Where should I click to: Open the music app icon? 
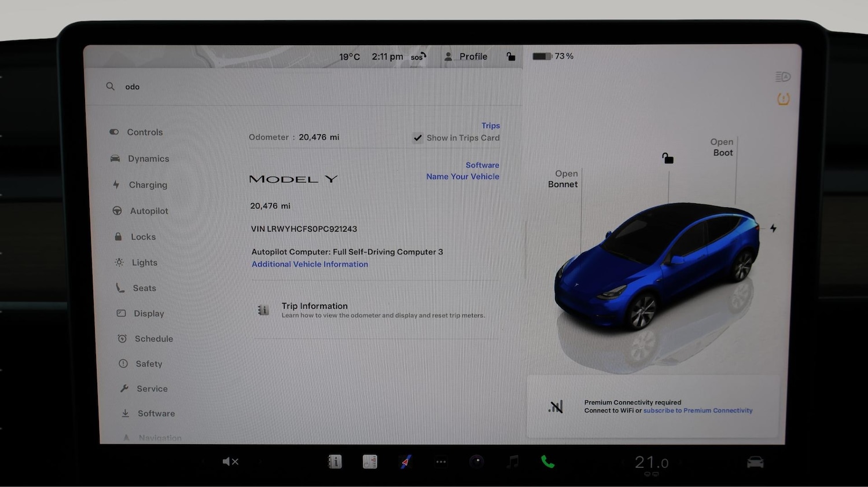[x=513, y=462]
